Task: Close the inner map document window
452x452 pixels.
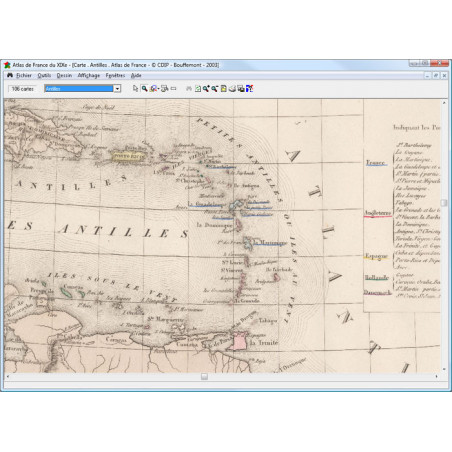Action: (x=444, y=76)
